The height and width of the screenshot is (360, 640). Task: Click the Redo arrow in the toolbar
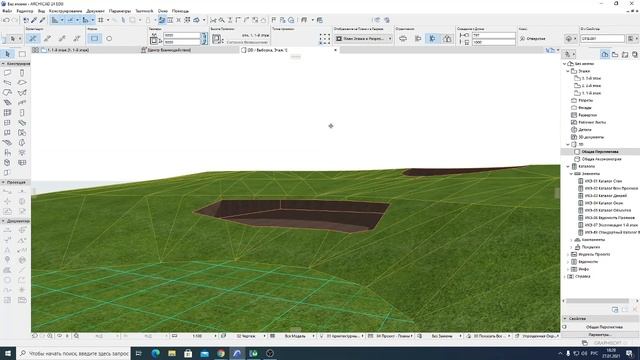[x=15, y=20]
